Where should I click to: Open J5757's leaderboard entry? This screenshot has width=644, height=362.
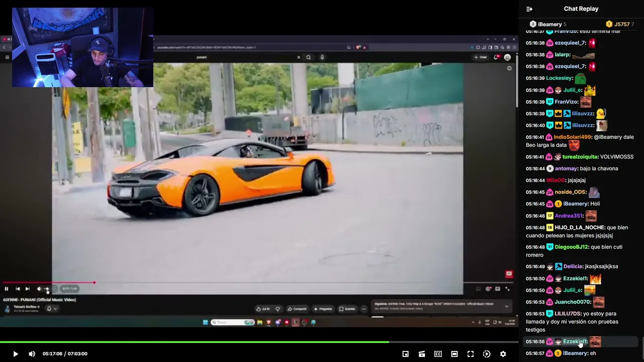pyautogui.click(x=620, y=24)
